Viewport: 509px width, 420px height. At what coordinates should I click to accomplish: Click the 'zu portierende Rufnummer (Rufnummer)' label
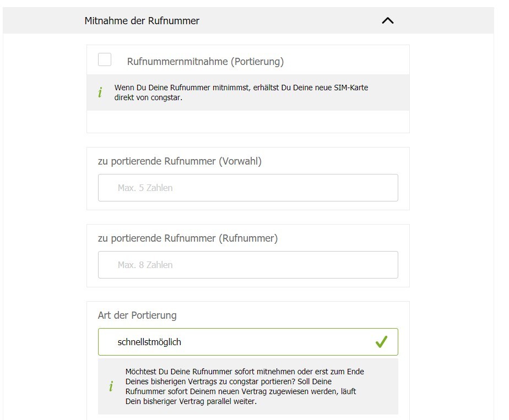click(188, 238)
